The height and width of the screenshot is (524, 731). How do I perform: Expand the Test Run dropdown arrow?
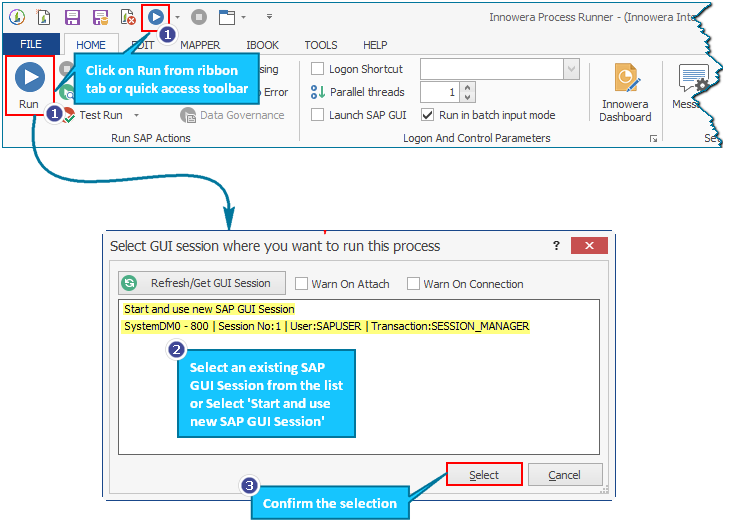point(136,116)
